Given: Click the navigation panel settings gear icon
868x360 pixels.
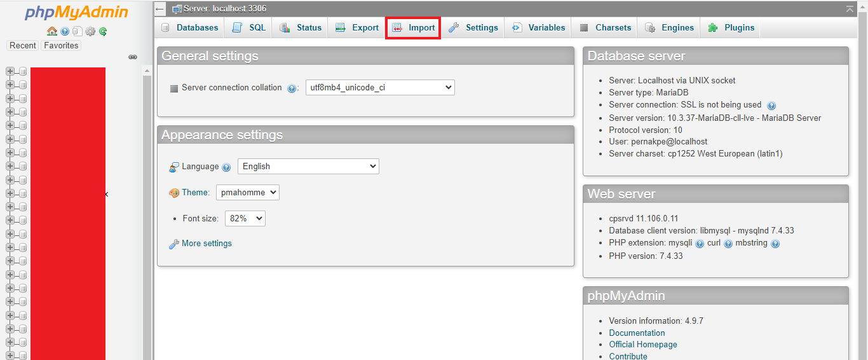Looking at the screenshot, I should pyautogui.click(x=90, y=31).
